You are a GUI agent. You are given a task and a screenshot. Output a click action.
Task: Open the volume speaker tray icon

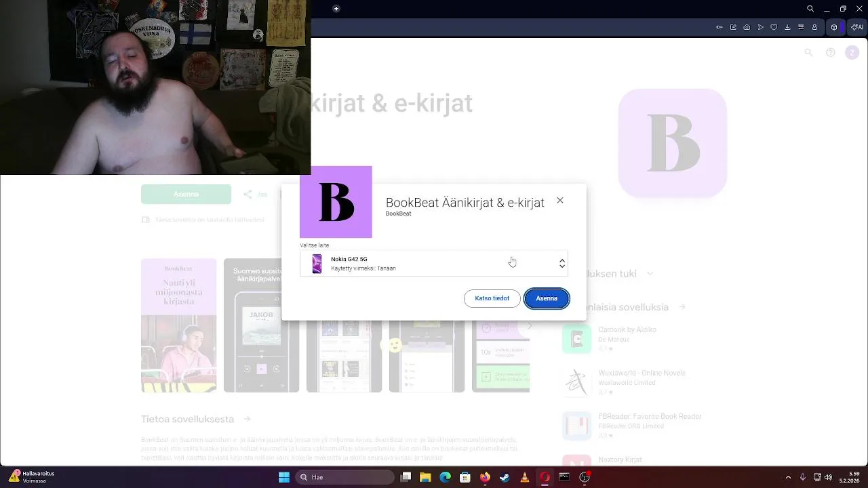tap(828, 477)
